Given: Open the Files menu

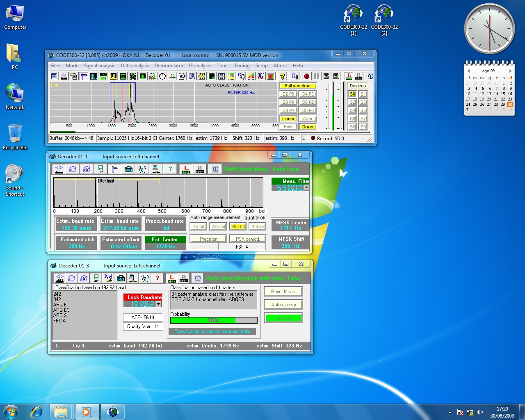Looking at the screenshot, I should pyautogui.click(x=55, y=66).
